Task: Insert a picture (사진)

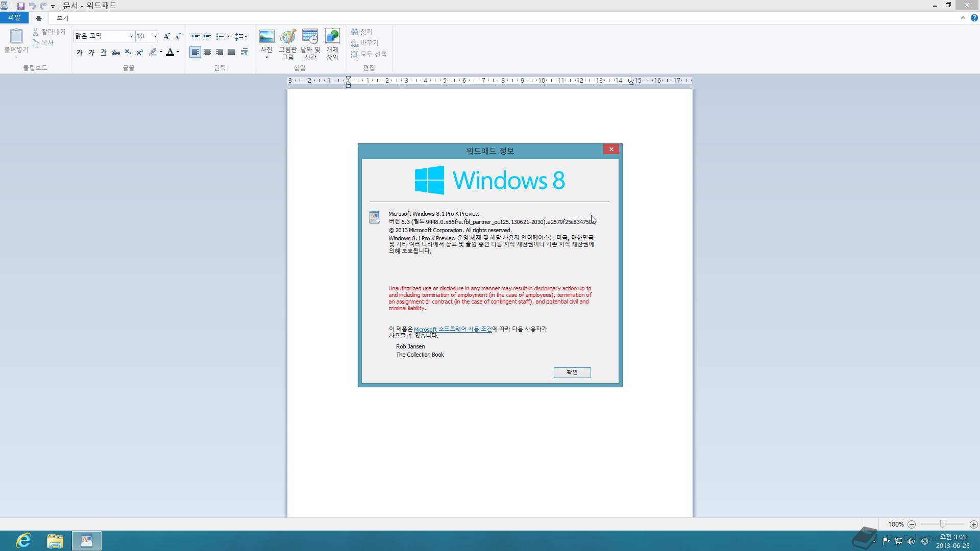Action: pyautogui.click(x=266, y=40)
